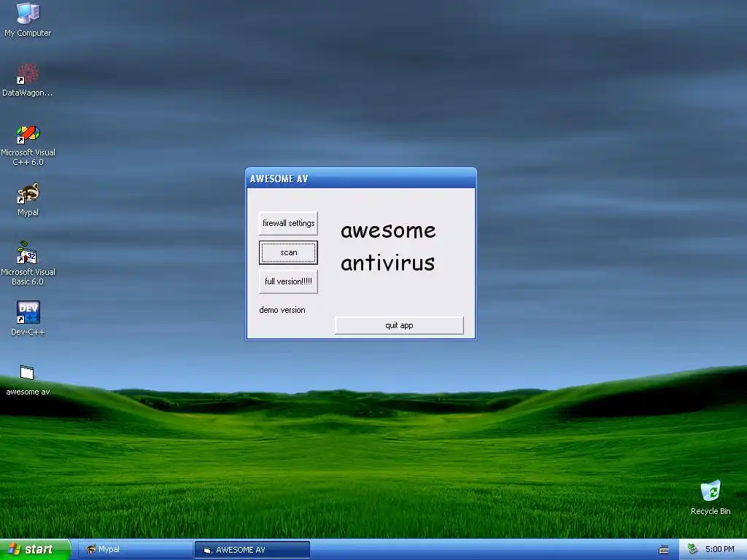Click the full version!!!!! button
The height and width of the screenshot is (560, 747).
point(288,281)
